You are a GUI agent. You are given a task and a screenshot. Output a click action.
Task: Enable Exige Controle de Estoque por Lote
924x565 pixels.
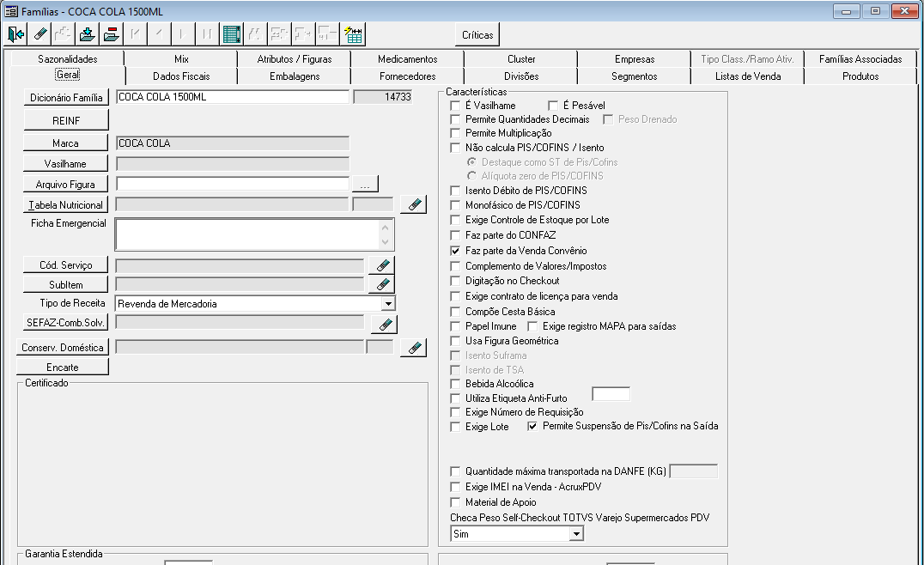click(x=455, y=220)
